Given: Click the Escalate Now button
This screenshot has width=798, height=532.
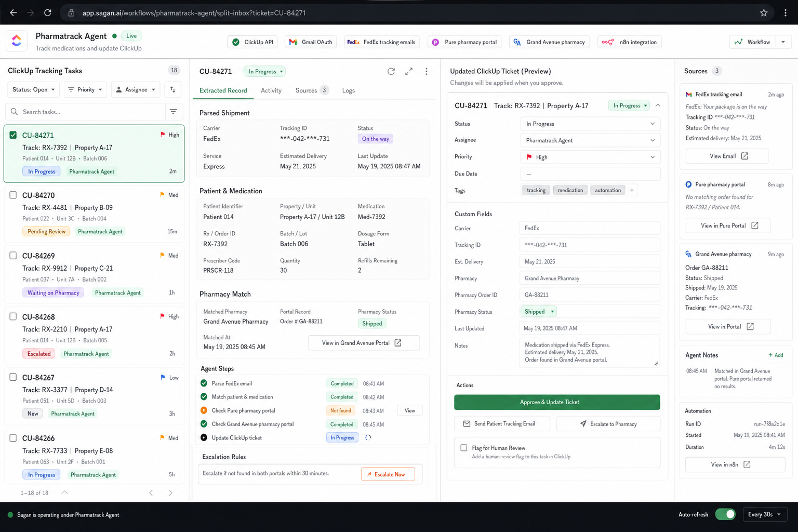Looking at the screenshot, I should [388, 474].
